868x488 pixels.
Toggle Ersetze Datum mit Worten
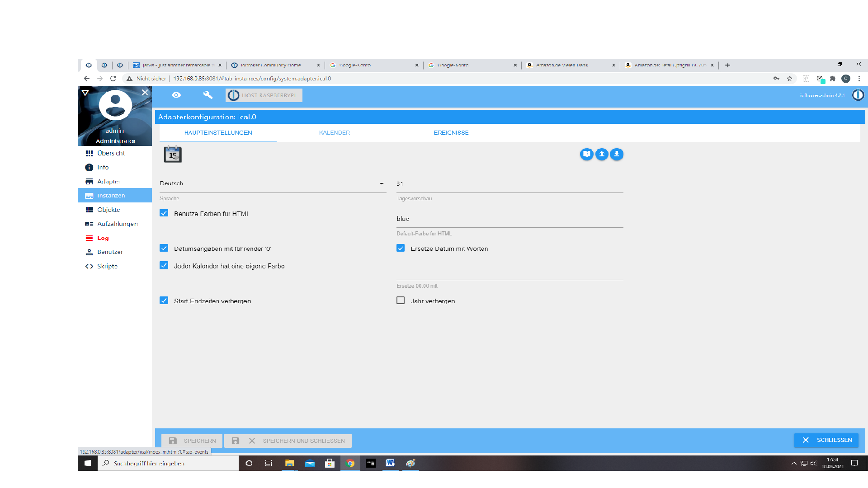(x=401, y=248)
